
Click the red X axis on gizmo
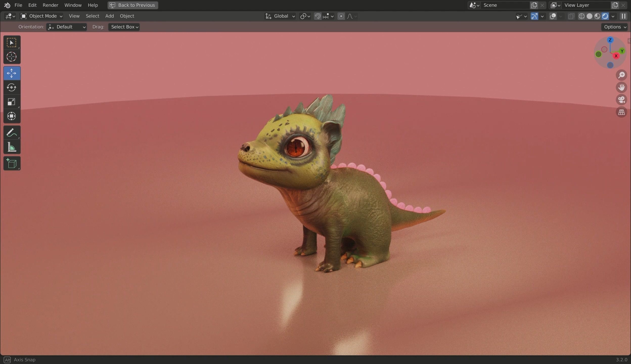tap(616, 56)
